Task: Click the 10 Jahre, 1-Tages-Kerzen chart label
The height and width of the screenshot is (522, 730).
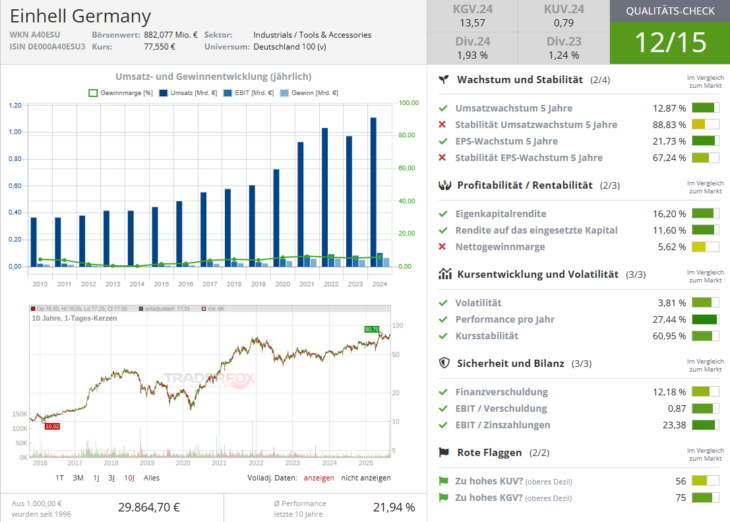Action: pos(74,319)
